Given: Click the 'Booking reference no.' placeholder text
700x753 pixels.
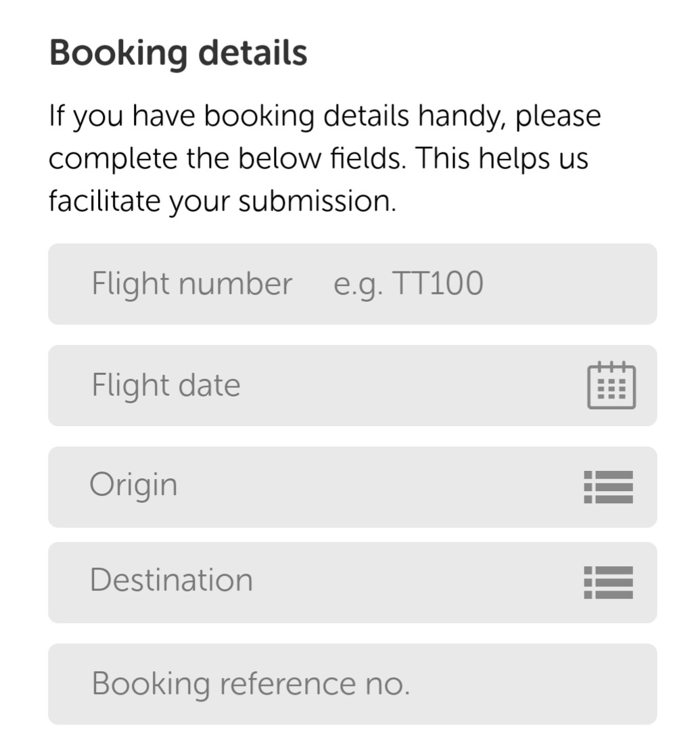Looking at the screenshot, I should 251,683.
